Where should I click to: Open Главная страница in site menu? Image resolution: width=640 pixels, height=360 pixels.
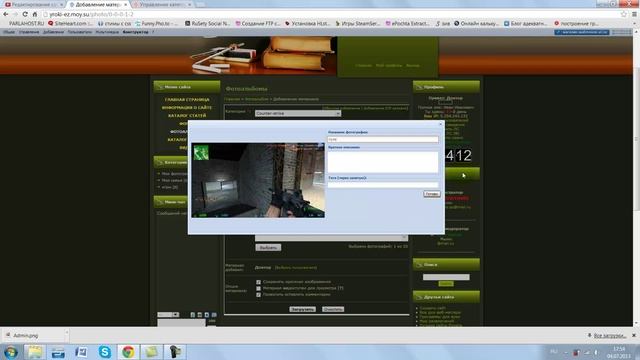click(187, 100)
